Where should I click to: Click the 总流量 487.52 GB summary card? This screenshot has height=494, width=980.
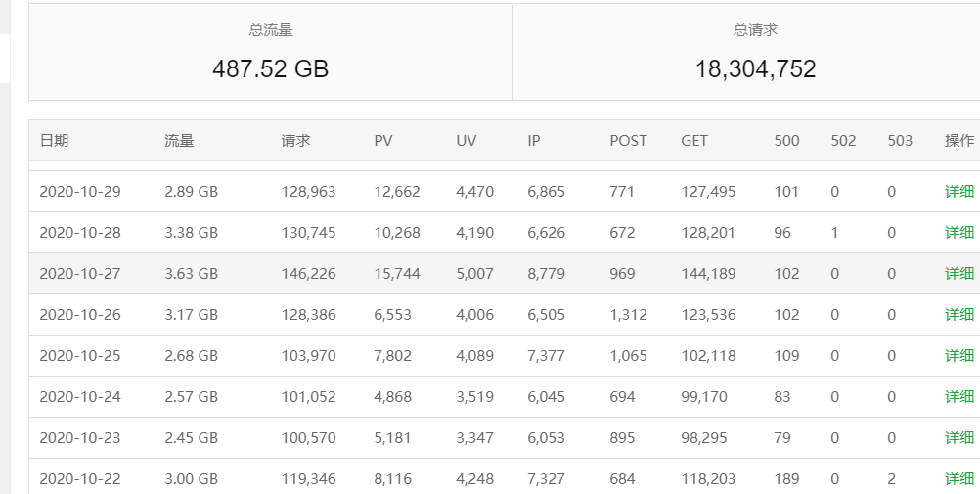(x=271, y=52)
